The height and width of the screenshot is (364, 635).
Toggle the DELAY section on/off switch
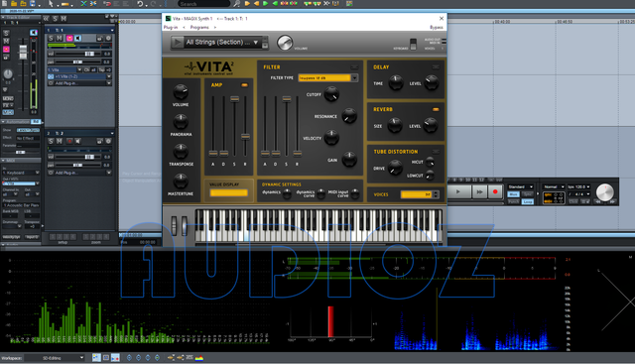pyautogui.click(x=436, y=67)
